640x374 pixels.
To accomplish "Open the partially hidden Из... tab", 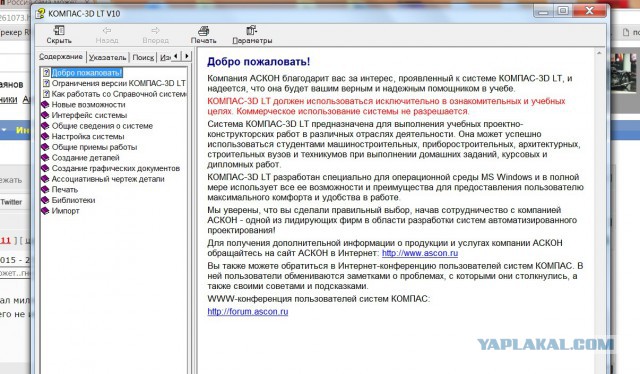I will tap(165, 58).
